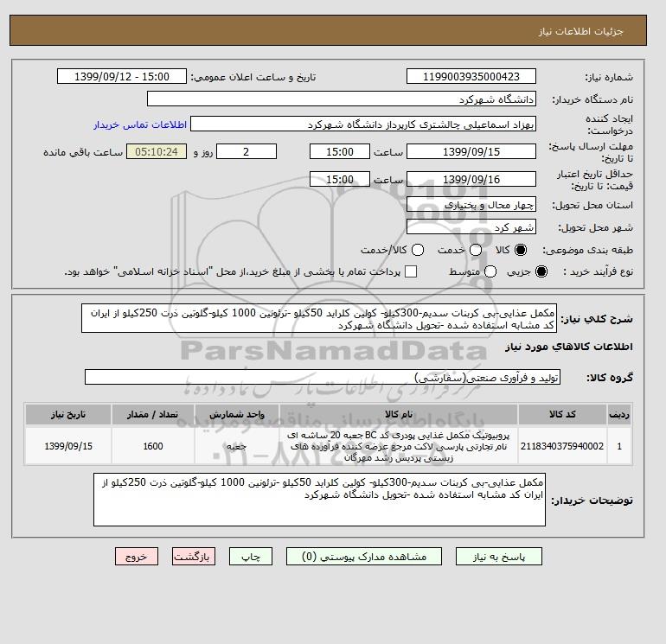This screenshot has width=666, height=644.
Task: Click row number cell 1
Action: pos(619,446)
